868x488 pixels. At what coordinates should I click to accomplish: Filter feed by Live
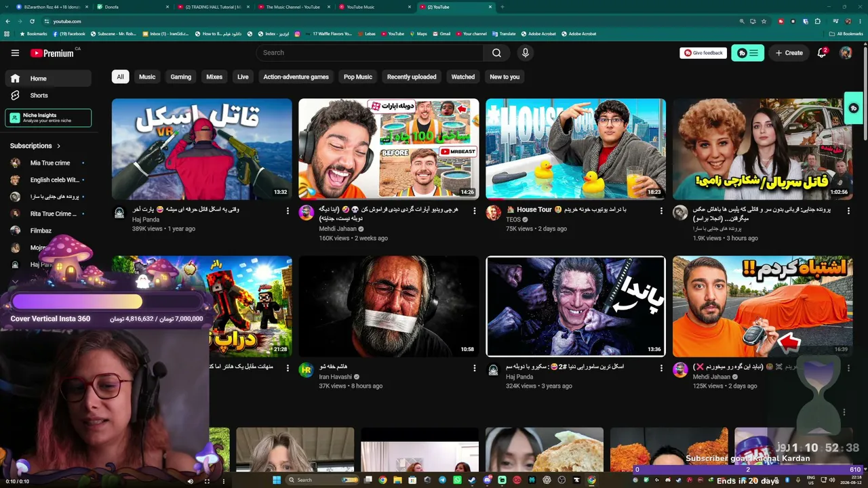243,77
